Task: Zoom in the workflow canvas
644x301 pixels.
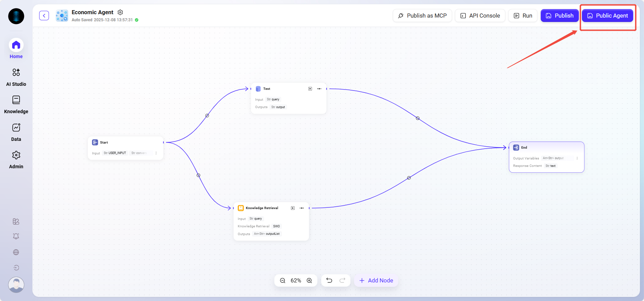Action: click(309, 280)
